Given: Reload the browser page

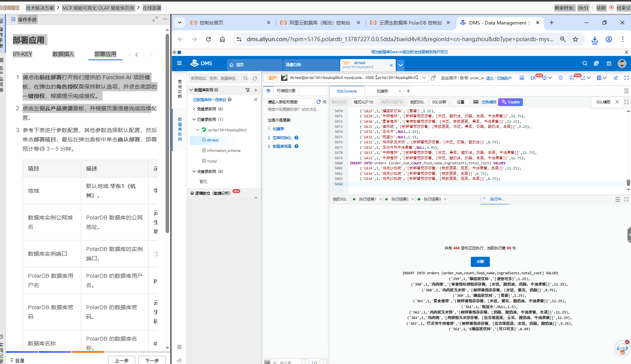Looking at the screenshot, I should point(208,39).
